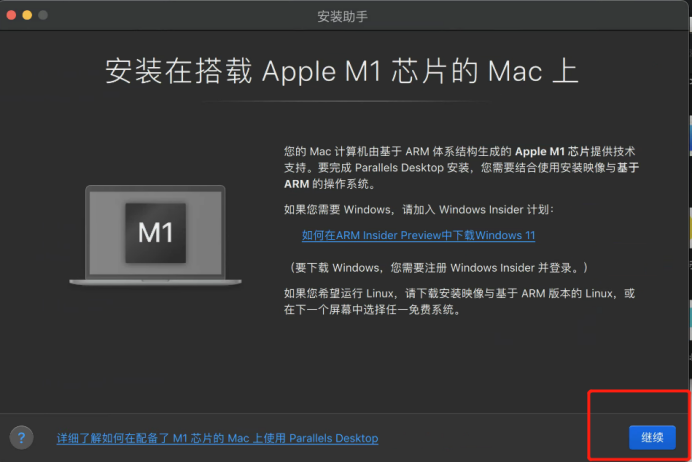Click paragraph starting 您的 Mac 计算机由基于 ARM
The width and height of the screenshot is (692, 463).
pos(462,168)
